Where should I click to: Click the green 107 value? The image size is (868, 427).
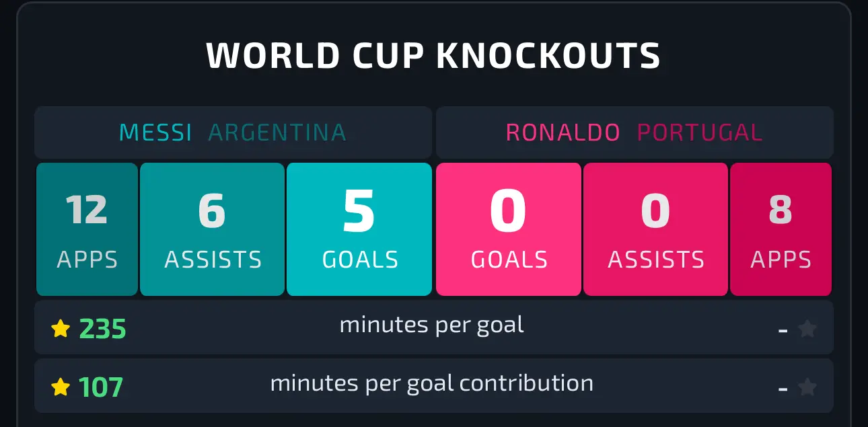pyautogui.click(x=101, y=388)
